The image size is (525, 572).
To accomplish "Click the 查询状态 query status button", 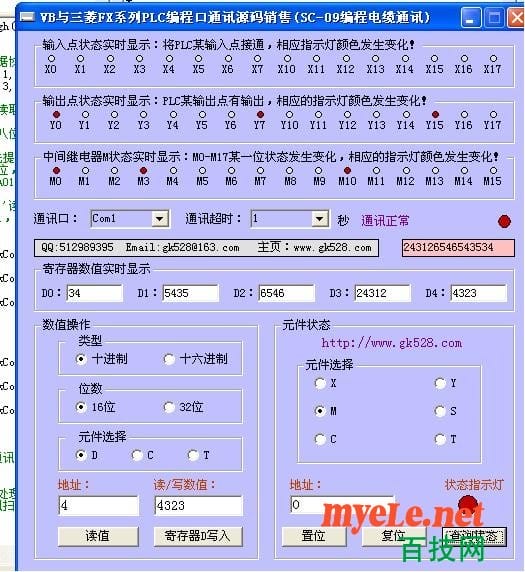I will pyautogui.click(x=474, y=536).
